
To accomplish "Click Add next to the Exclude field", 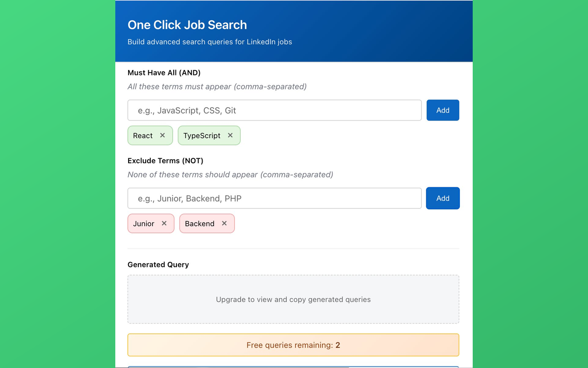I will 442,198.
